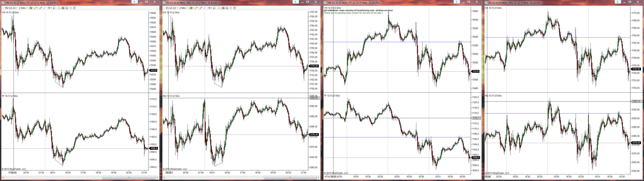Open the 2 Min interval dropdown in YM window

point(23,8)
